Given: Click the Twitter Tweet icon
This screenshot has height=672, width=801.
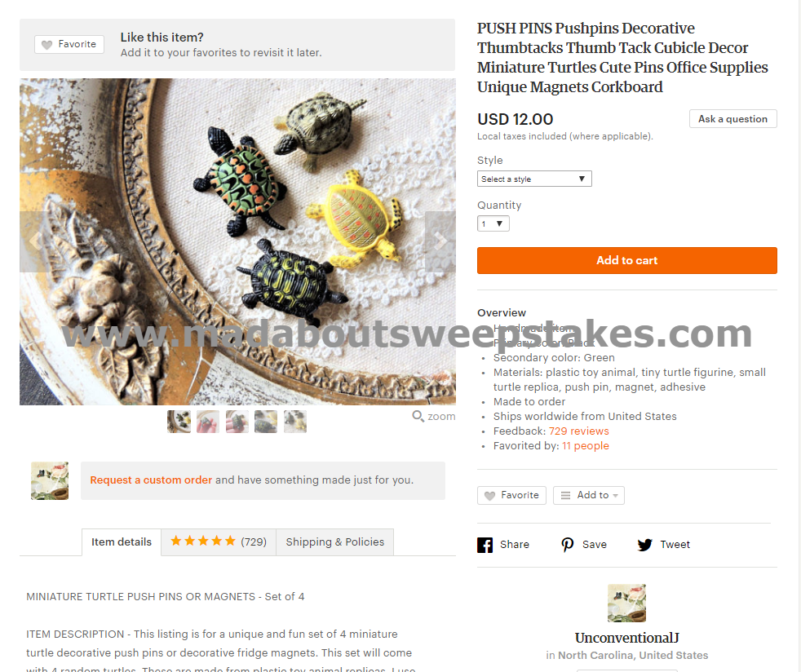Looking at the screenshot, I should tap(644, 545).
